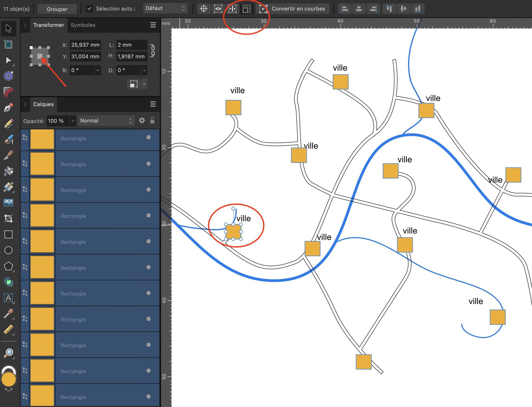This screenshot has width=532, height=407.
Task: Select the Artistic Text tool
Action: tap(8, 298)
